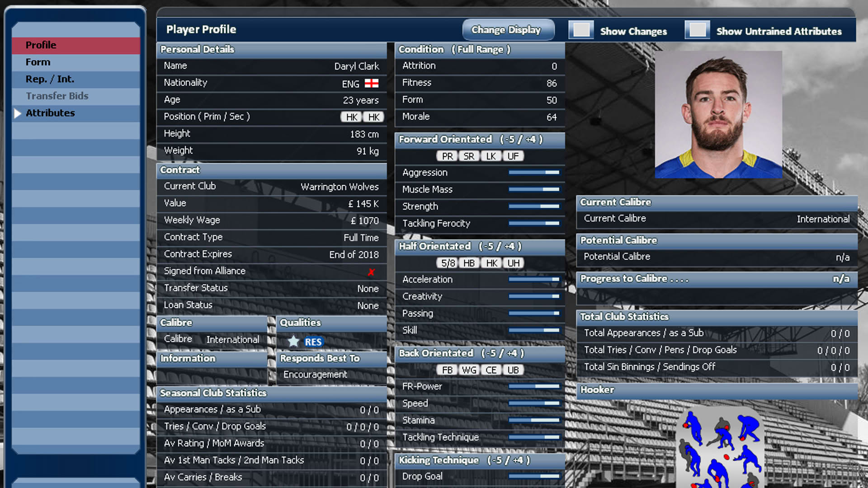Screen dimensions: 868x488
Task: Click Warrington Wolves club name
Action: point(340,187)
